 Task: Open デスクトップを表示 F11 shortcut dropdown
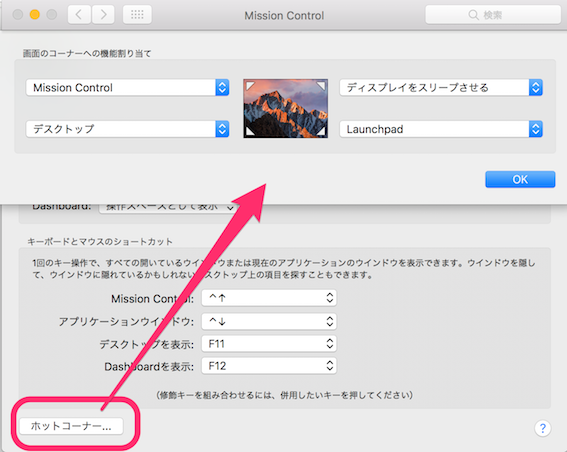(x=269, y=344)
